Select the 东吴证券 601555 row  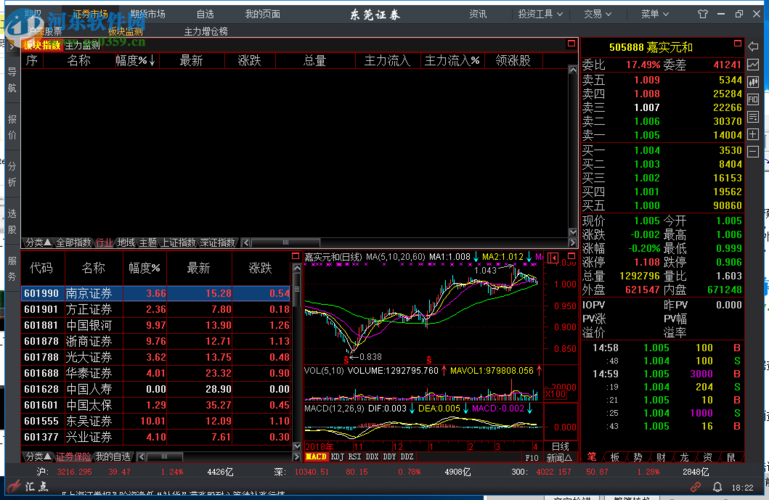click(156, 421)
